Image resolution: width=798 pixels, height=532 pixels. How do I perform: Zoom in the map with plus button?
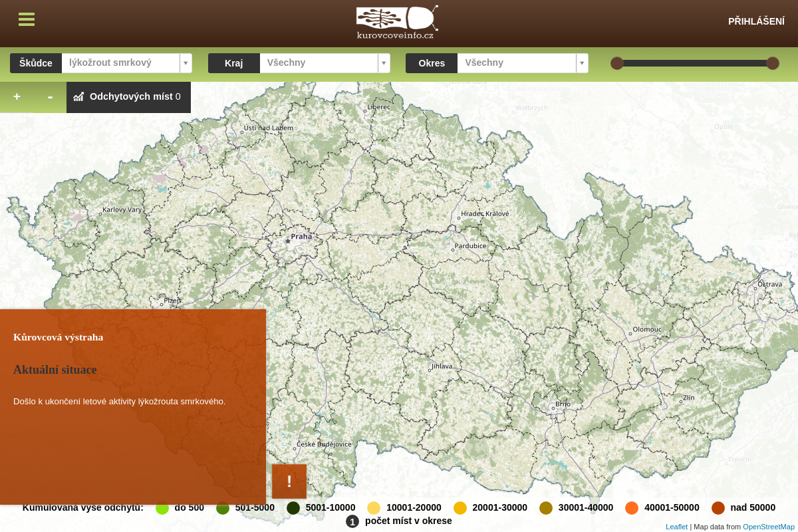click(17, 97)
